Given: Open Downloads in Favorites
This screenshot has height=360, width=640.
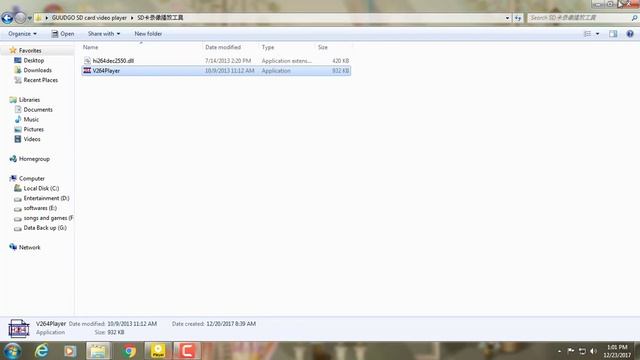Looking at the screenshot, I should [37, 70].
